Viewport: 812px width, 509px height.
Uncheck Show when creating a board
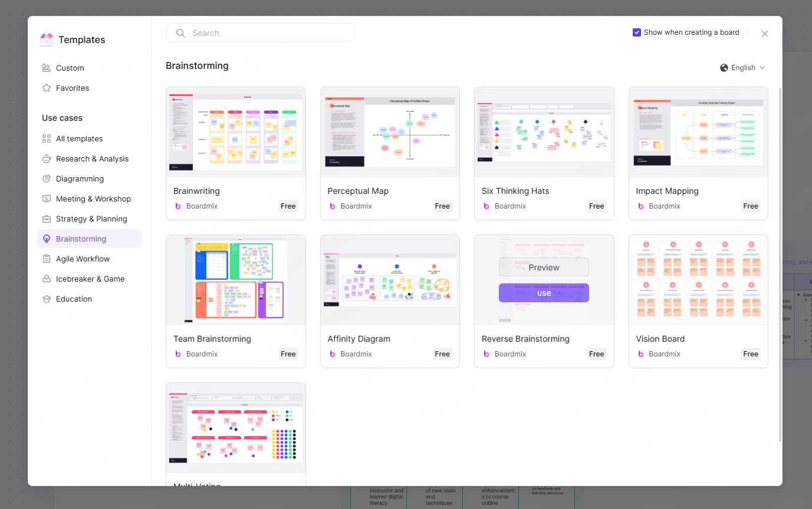coord(637,32)
